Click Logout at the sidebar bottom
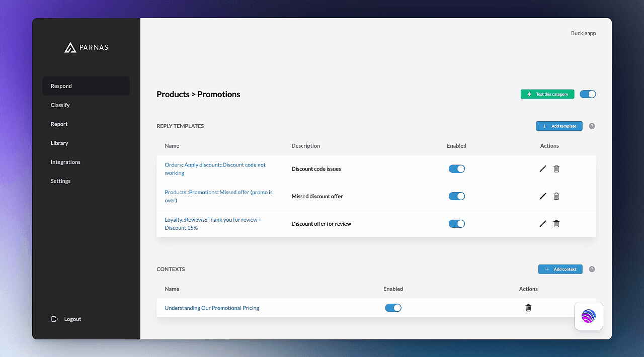This screenshot has height=357, width=644. [72, 319]
